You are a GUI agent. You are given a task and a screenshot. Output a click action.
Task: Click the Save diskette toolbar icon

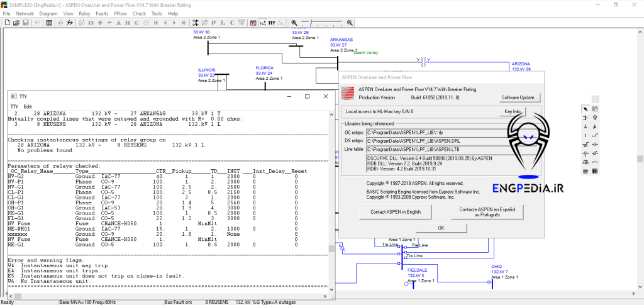(27, 23)
